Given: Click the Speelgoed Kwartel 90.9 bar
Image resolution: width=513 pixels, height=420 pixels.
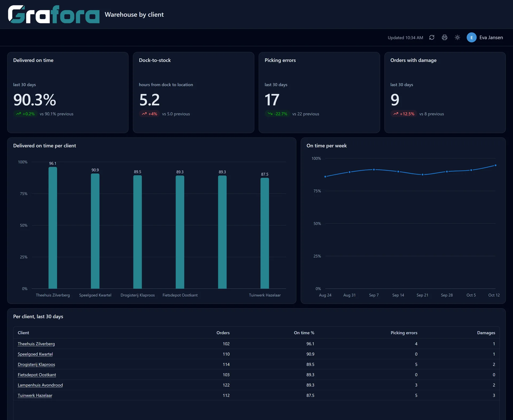Looking at the screenshot, I should [x=95, y=231].
